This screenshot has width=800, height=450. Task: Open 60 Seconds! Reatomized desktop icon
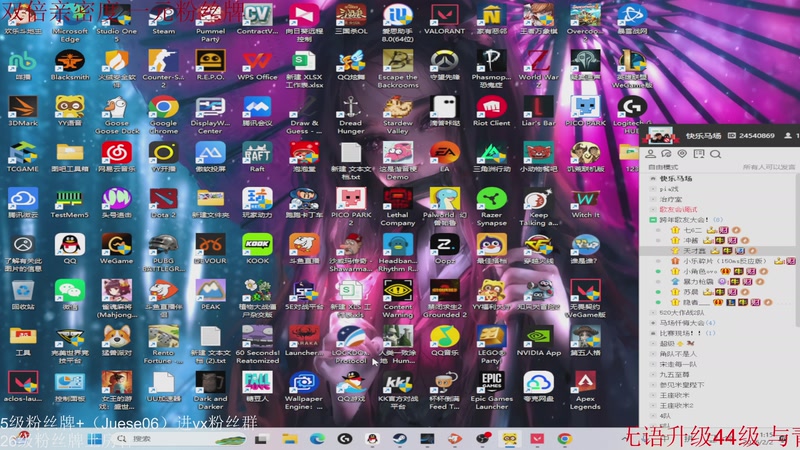[x=257, y=345]
